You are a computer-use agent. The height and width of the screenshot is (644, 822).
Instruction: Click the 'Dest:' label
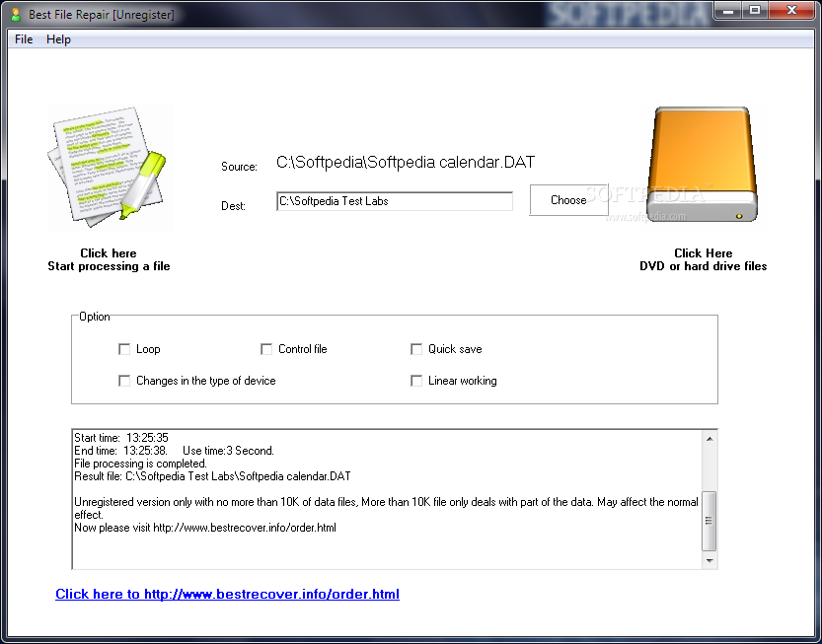click(233, 206)
